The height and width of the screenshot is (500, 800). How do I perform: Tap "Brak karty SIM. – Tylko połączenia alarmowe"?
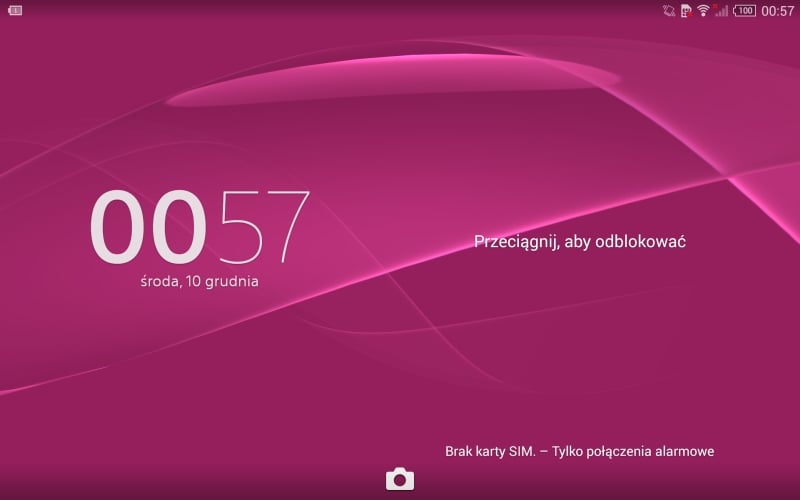point(580,451)
